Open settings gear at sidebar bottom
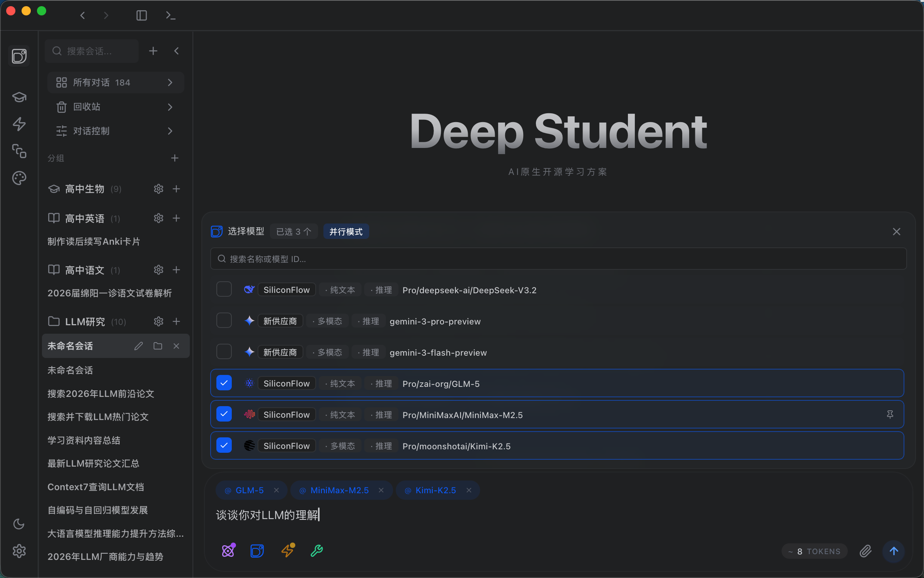This screenshot has height=578, width=924. 19,551
